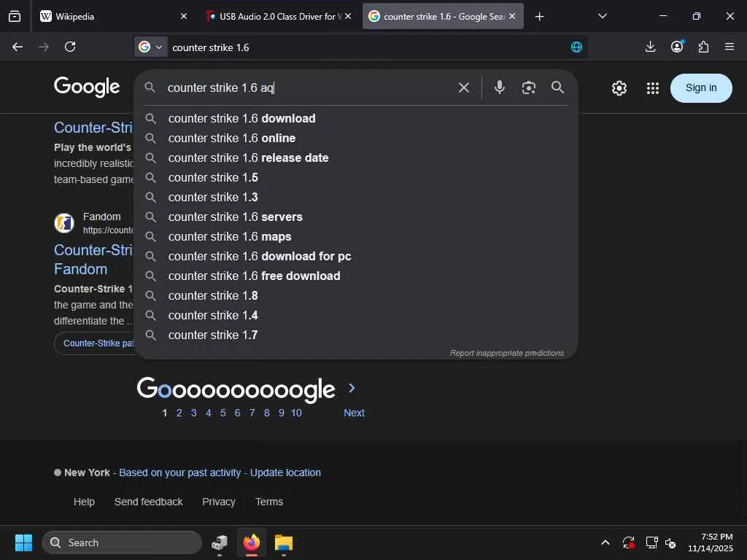Open the Terms footer link
Viewport: 747px width, 560px height.
tap(269, 502)
